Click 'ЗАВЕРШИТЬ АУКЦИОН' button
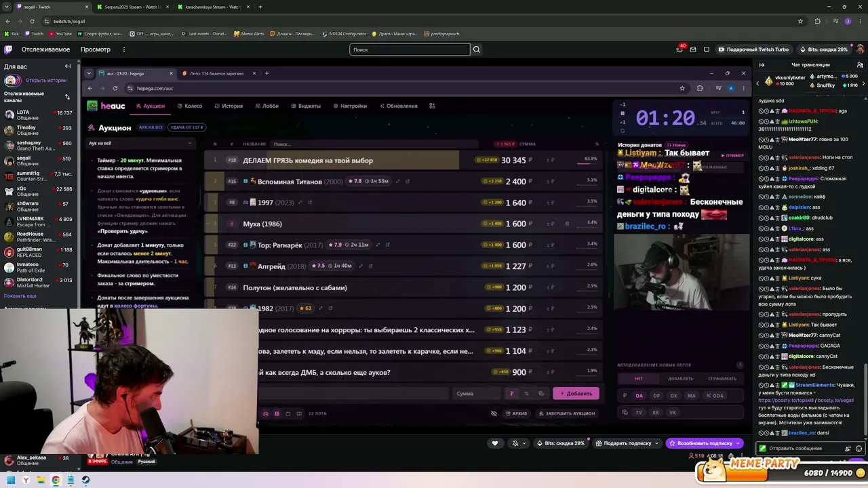The height and width of the screenshot is (488, 868). 567,413
